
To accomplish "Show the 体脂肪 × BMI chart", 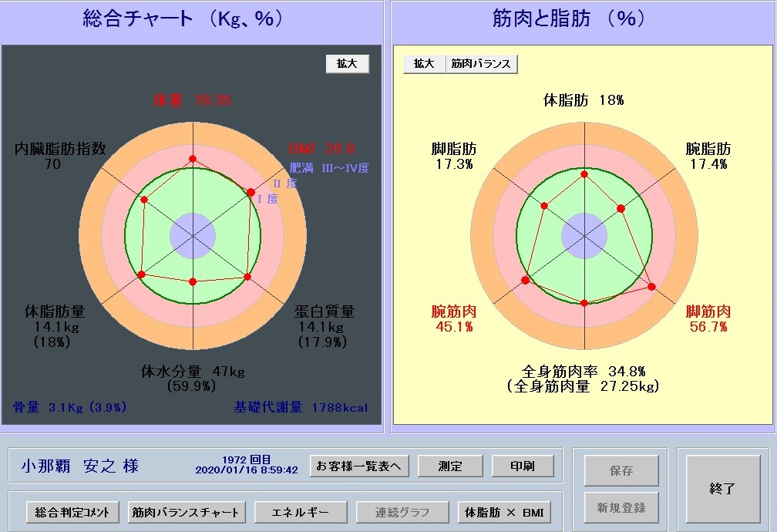I will click(505, 512).
